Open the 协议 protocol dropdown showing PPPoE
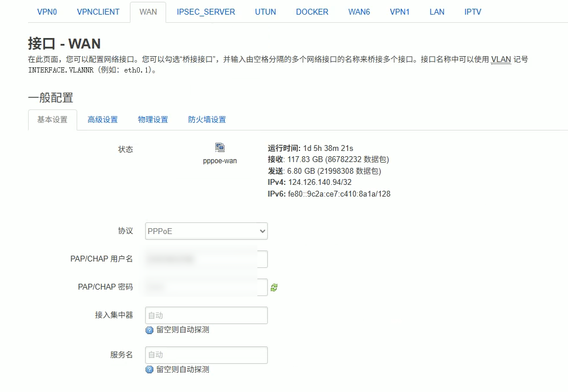 [206, 231]
